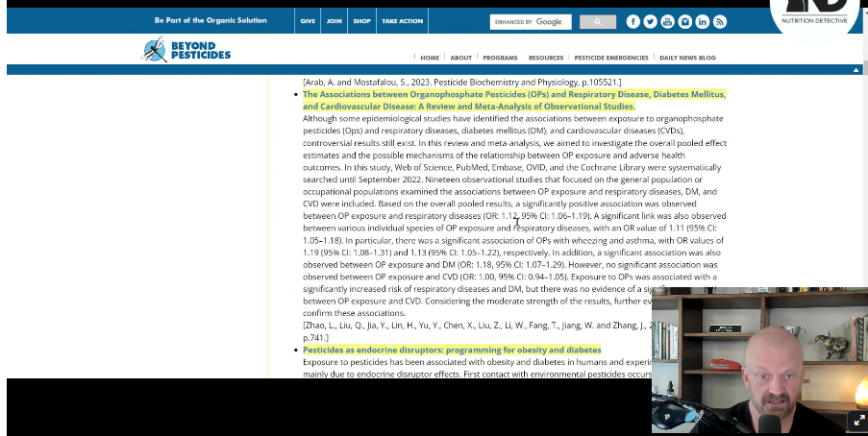The height and width of the screenshot is (436, 868).
Task: Open the ABOUT navigation menu
Action: (460, 58)
